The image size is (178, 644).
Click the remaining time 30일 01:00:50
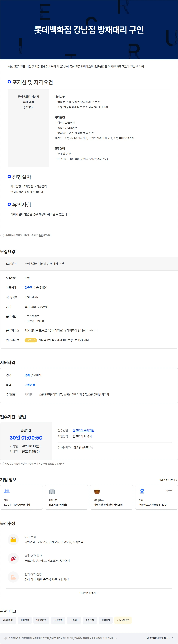click(x=26, y=438)
